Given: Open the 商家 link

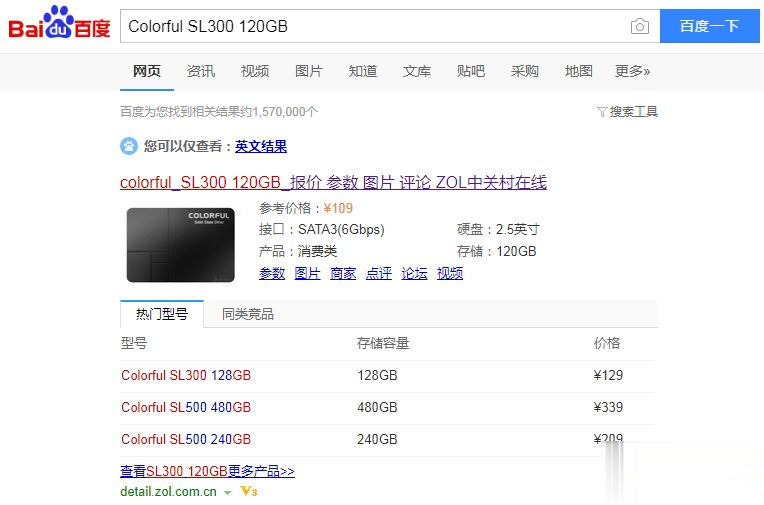Looking at the screenshot, I should coord(343,273).
